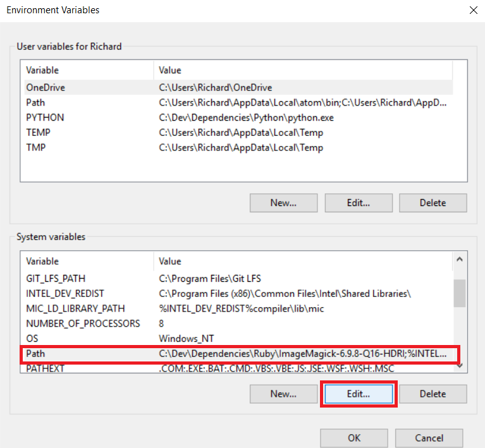Select the PYTHON user variable

238,118
